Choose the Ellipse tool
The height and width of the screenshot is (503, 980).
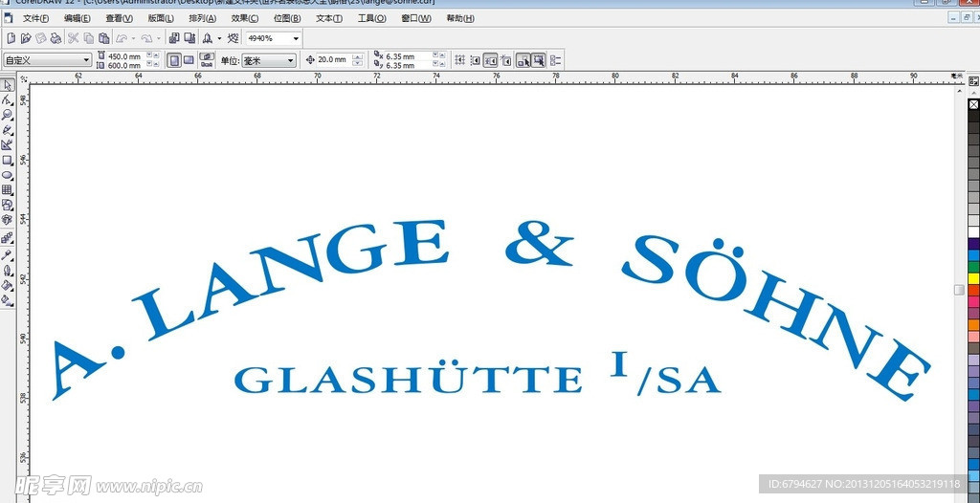7,176
